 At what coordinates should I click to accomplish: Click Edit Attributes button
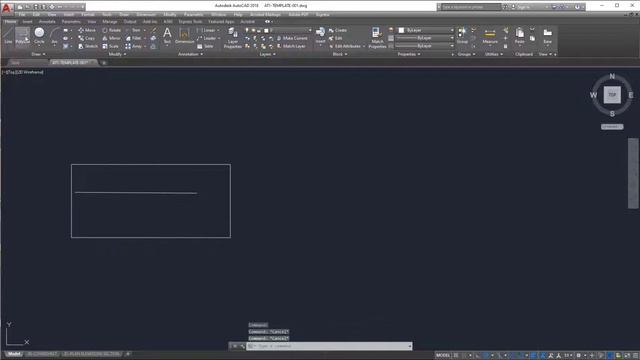point(345,47)
